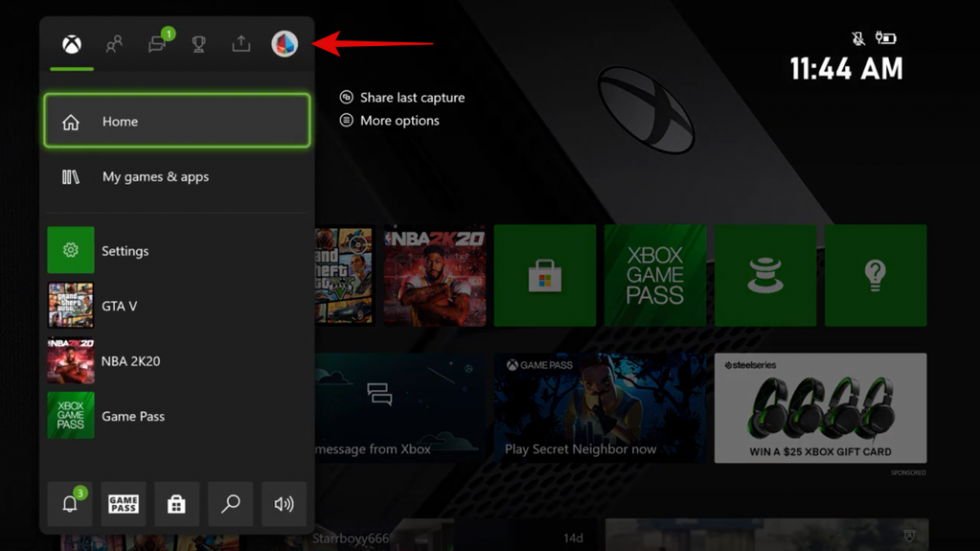Select your profile avatar picture
980x551 pixels.
[x=283, y=42]
